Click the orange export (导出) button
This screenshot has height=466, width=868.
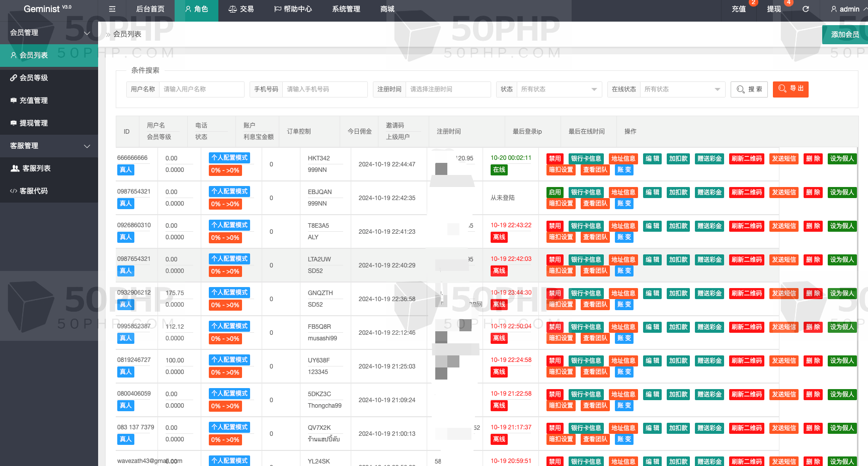click(790, 89)
